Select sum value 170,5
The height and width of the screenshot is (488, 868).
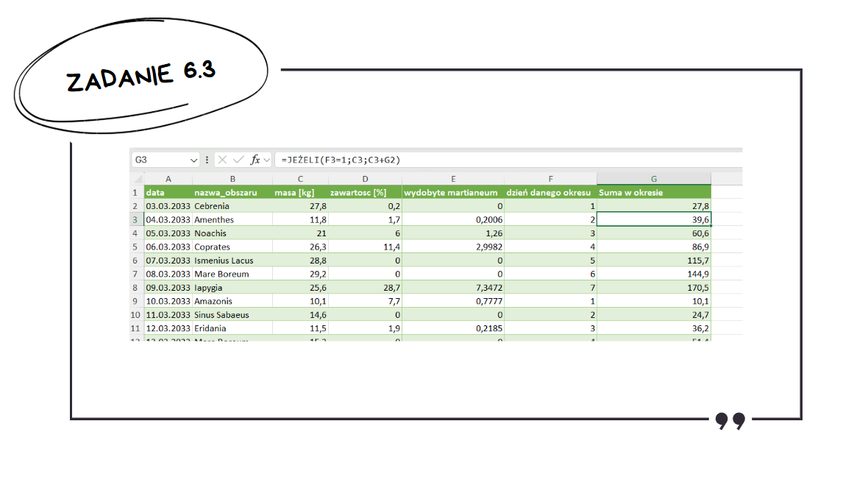point(654,288)
